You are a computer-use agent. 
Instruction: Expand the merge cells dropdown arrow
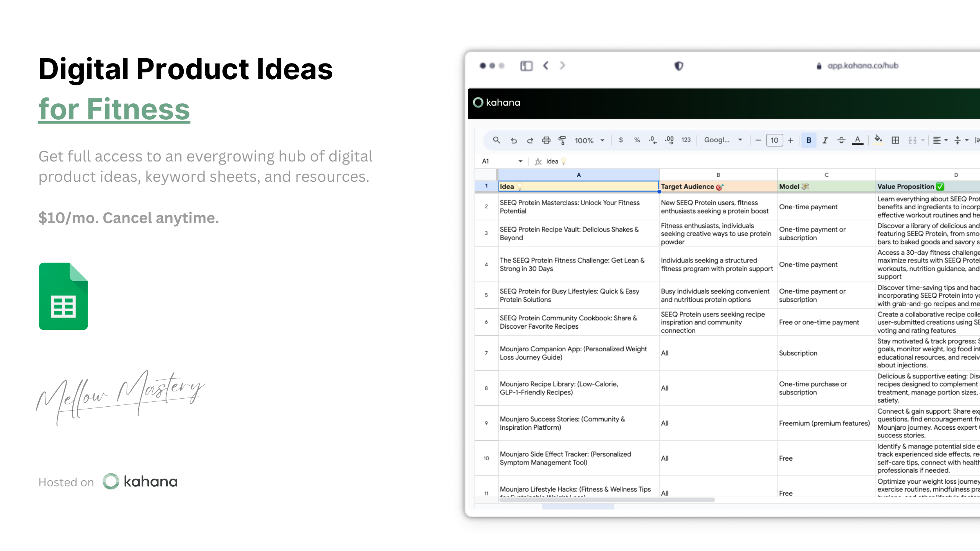coord(923,140)
